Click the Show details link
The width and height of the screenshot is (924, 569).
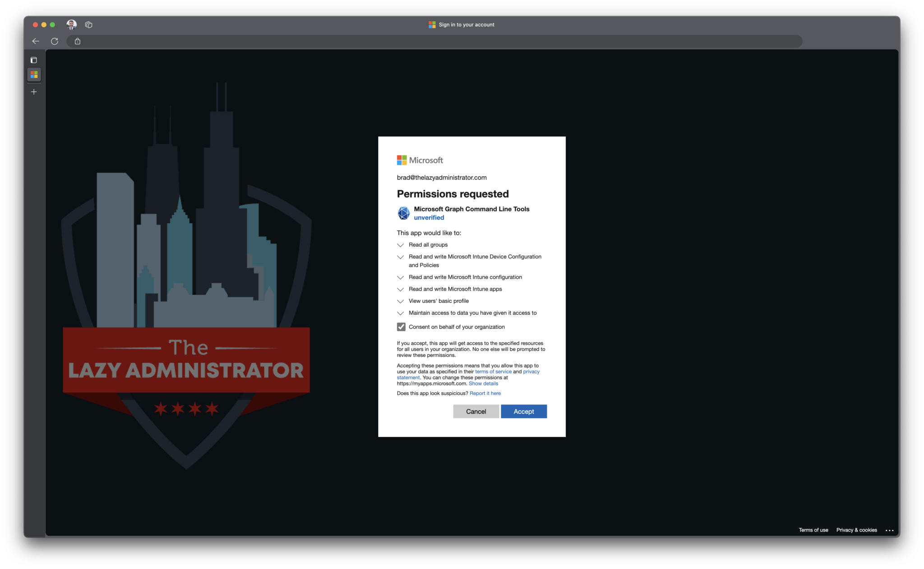(x=483, y=384)
